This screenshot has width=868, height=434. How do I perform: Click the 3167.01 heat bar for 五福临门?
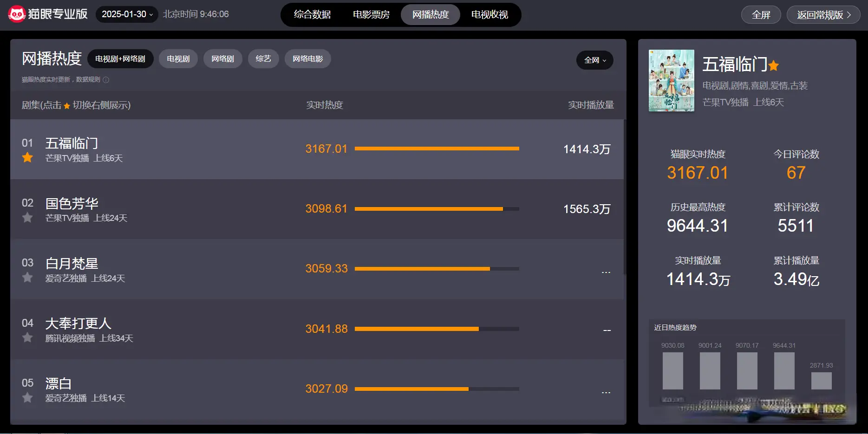tap(437, 149)
